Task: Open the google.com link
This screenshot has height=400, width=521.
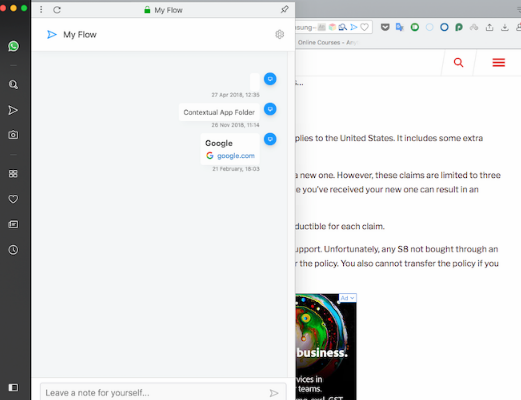Action: (236, 156)
